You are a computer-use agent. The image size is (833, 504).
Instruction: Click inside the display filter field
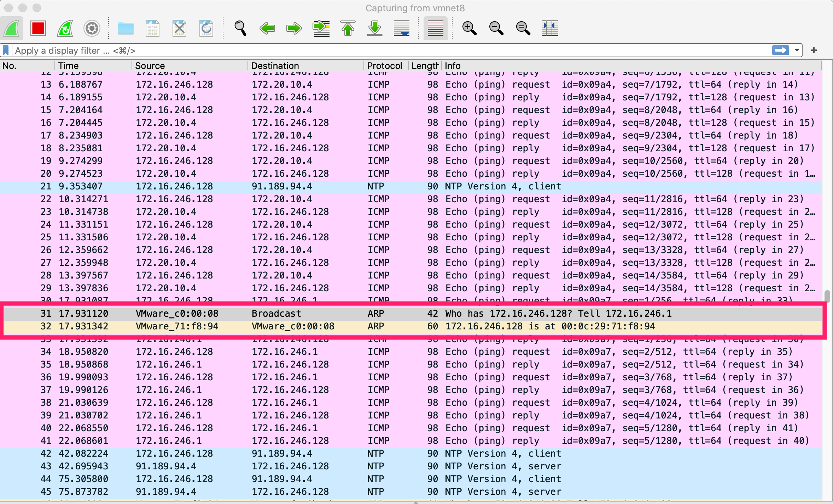(354, 50)
